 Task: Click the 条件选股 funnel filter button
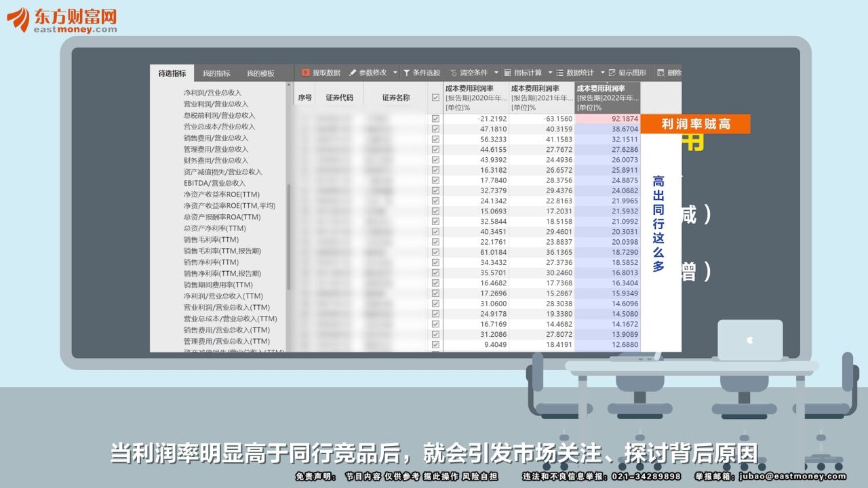point(421,73)
